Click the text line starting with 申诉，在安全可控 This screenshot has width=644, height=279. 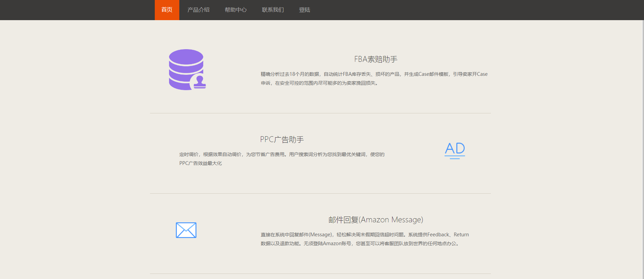tap(320, 83)
